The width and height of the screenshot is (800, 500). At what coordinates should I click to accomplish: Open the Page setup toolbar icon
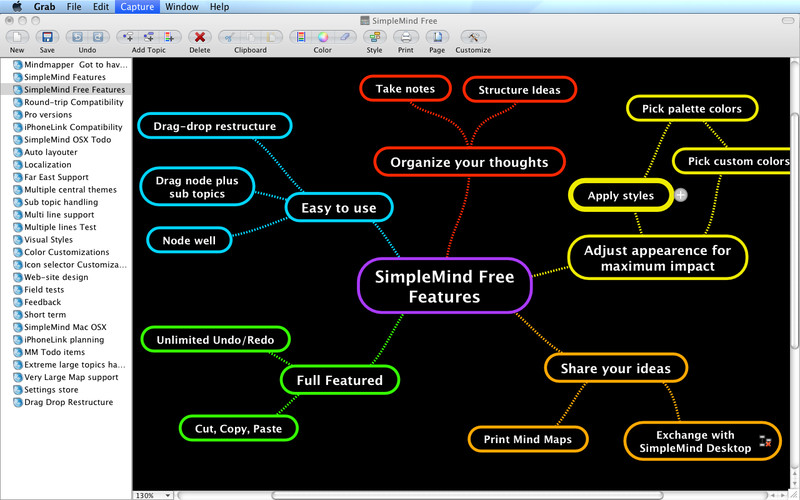[x=437, y=37]
